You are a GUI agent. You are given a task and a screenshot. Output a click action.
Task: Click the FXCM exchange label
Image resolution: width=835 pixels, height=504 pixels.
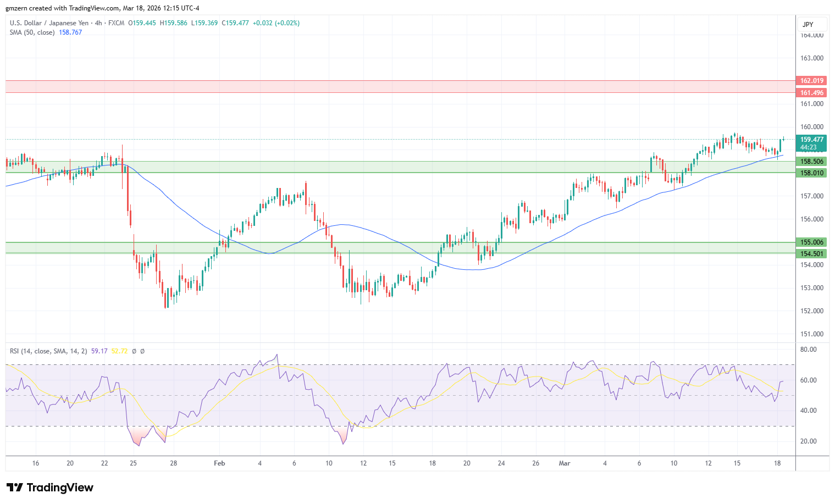(x=116, y=23)
